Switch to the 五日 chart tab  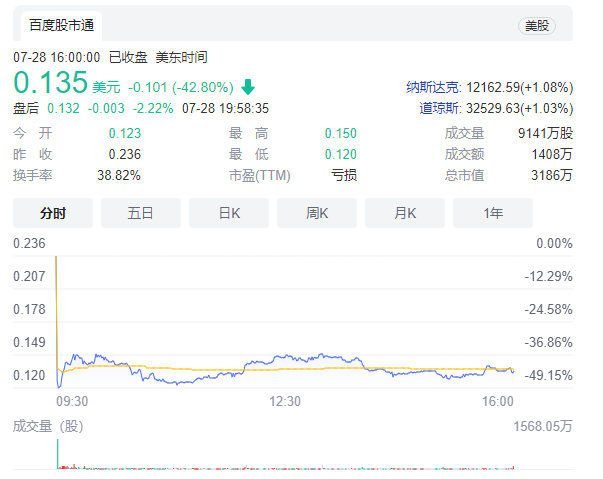141,213
